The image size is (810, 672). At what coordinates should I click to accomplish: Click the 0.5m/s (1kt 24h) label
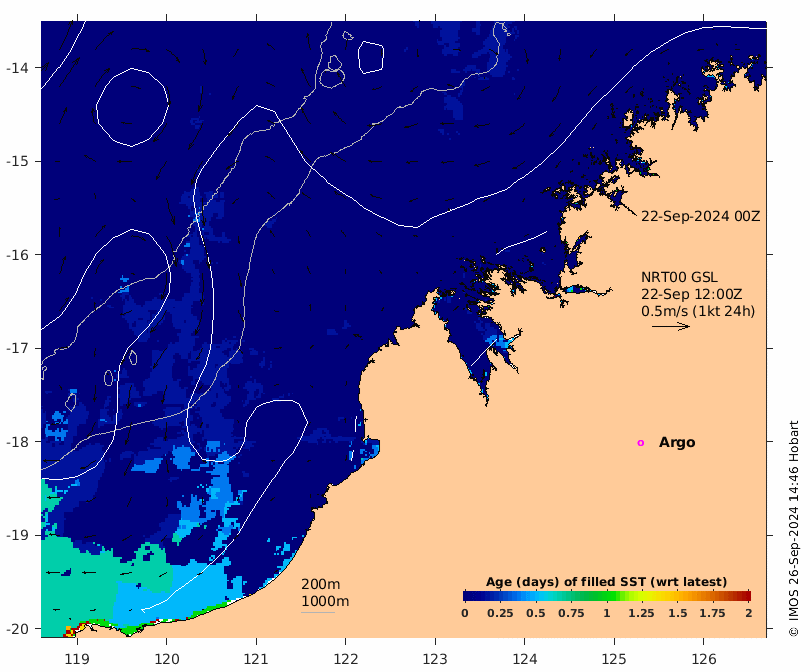point(698,311)
